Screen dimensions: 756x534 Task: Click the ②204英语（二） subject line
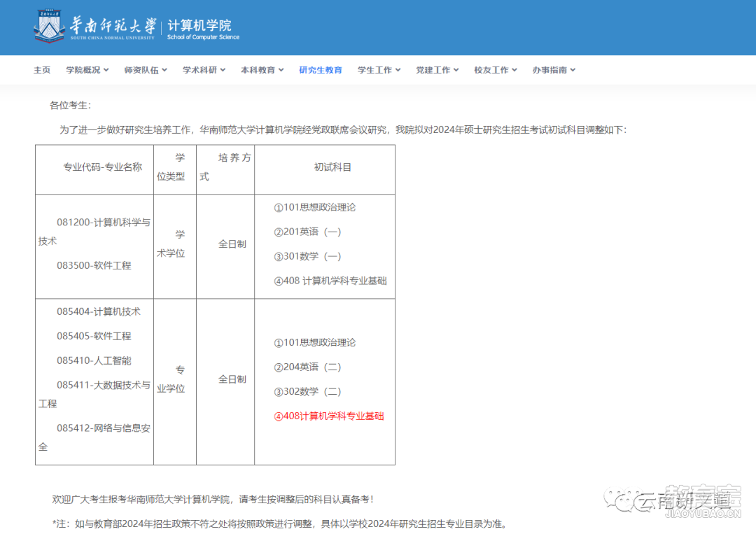tap(307, 367)
